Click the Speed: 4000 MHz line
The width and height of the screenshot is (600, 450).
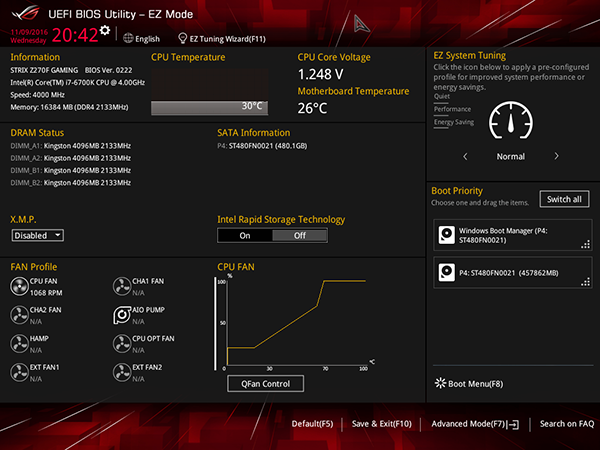click(38, 95)
